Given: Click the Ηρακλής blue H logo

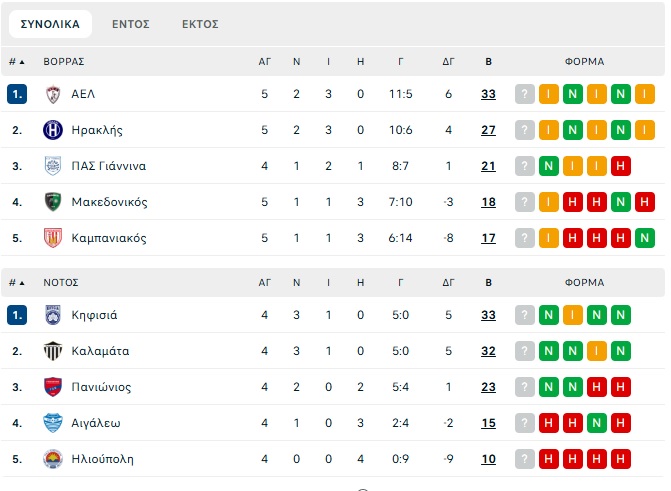Looking at the screenshot, I should click(x=53, y=130).
